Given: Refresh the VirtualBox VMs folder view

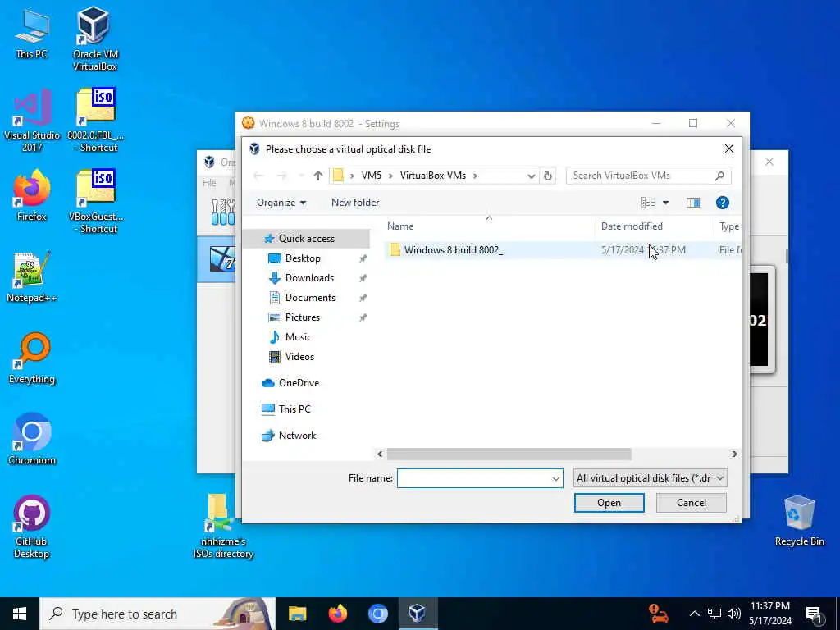Looking at the screenshot, I should point(547,176).
